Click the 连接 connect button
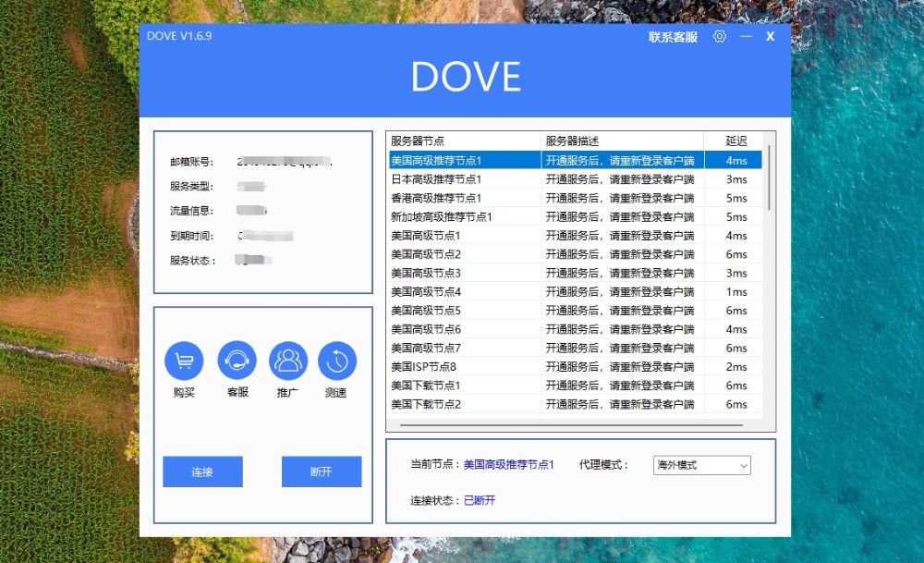Image resolution: width=924 pixels, height=563 pixels. [202, 471]
